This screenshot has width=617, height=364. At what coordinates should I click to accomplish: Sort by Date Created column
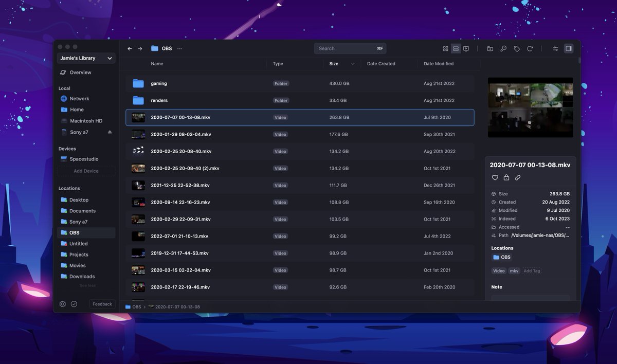[381, 64]
